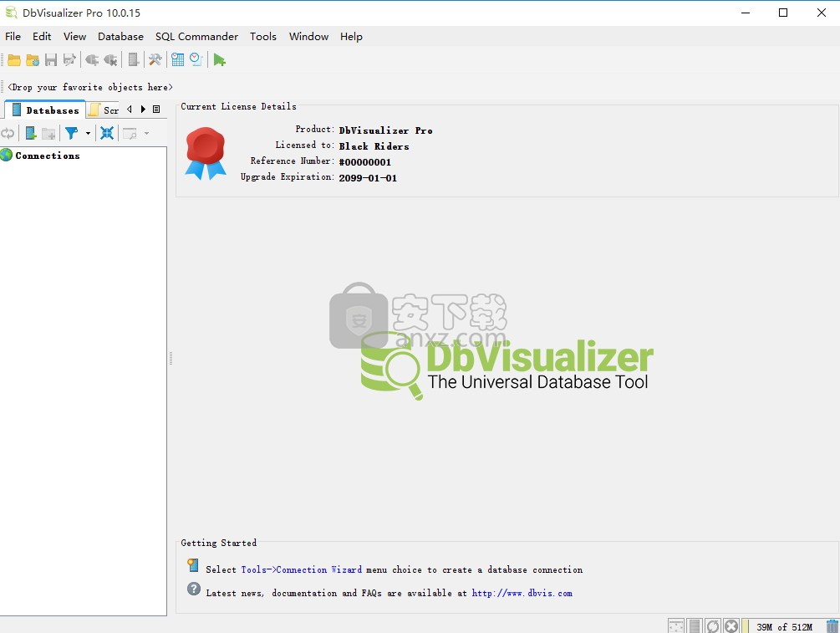Click the Disconnect plug with X icon
The image size is (840, 633).
(110, 60)
